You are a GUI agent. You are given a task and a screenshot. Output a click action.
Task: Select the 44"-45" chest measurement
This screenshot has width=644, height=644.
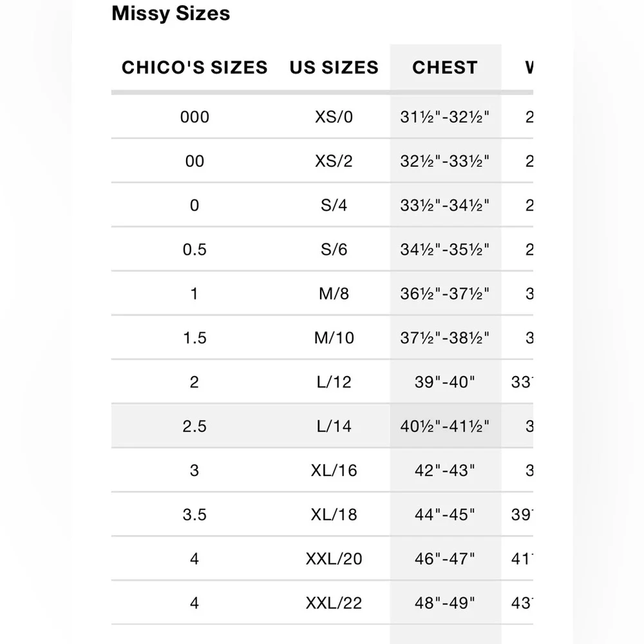445,515
